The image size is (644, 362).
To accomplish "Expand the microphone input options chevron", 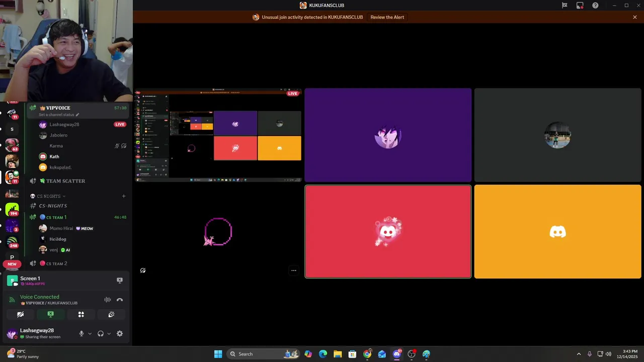I will [90, 333].
